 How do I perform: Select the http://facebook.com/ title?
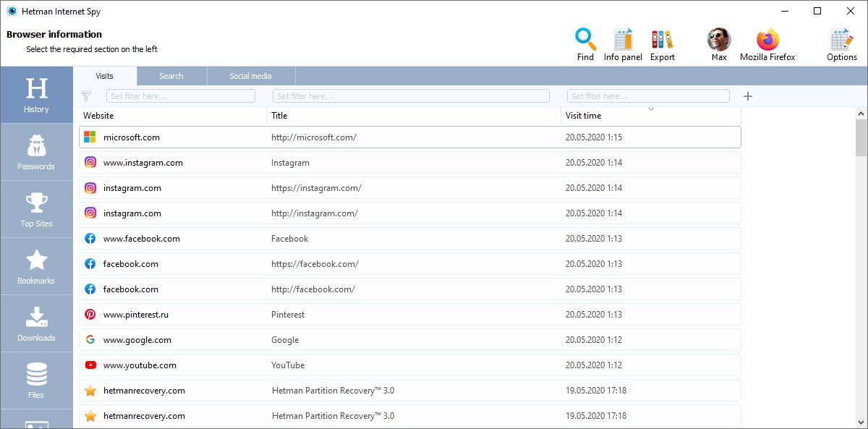[x=313, y=289]
